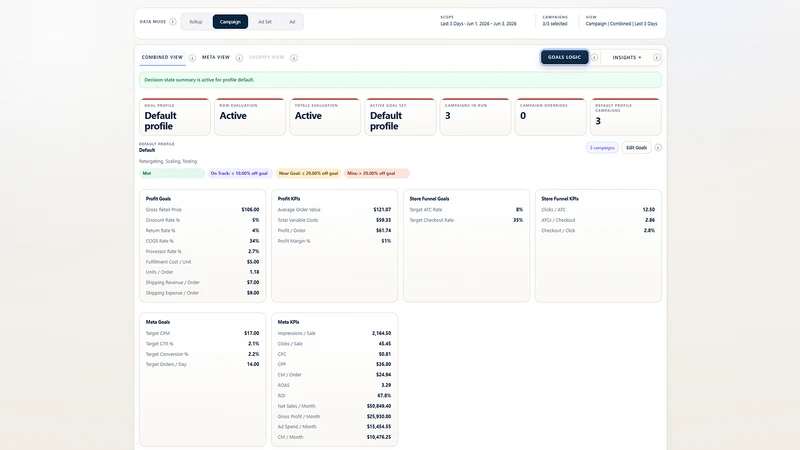Click the info icon beside Edit Goals
The height and width of the screenshot is (450, 800).
658,147
